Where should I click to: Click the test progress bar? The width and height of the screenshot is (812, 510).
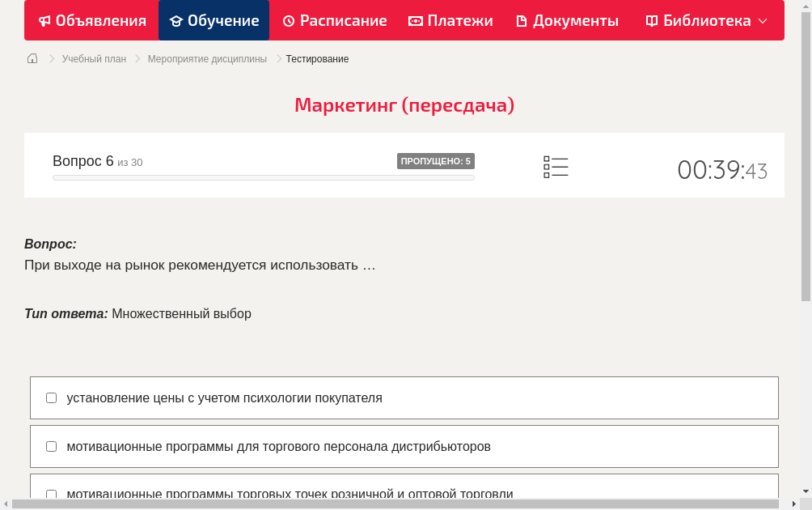[263, 177]
